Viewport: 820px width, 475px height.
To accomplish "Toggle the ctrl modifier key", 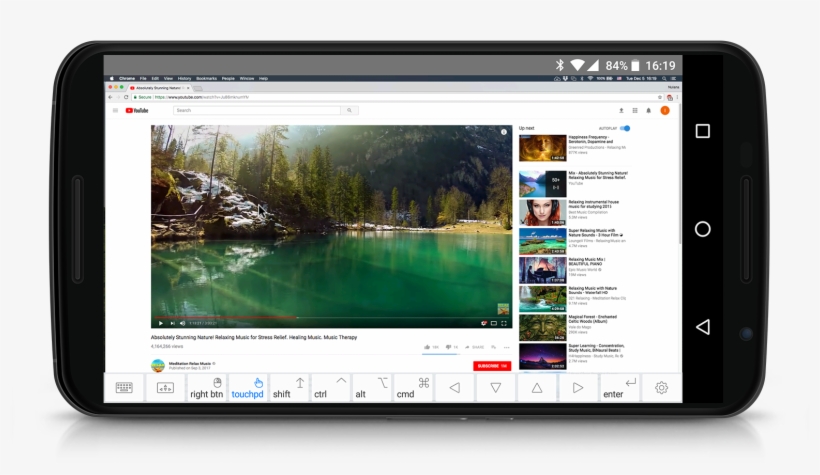I will pos(330,388).
